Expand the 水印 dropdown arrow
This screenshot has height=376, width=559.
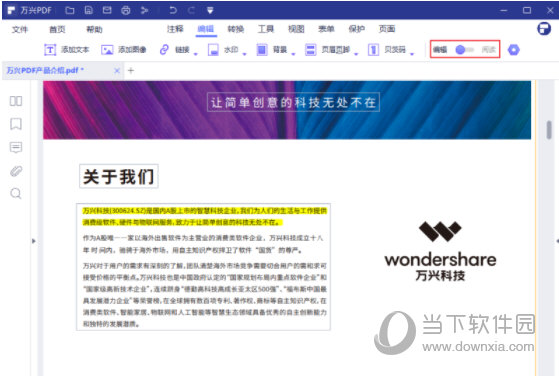[x=245, y=54]
